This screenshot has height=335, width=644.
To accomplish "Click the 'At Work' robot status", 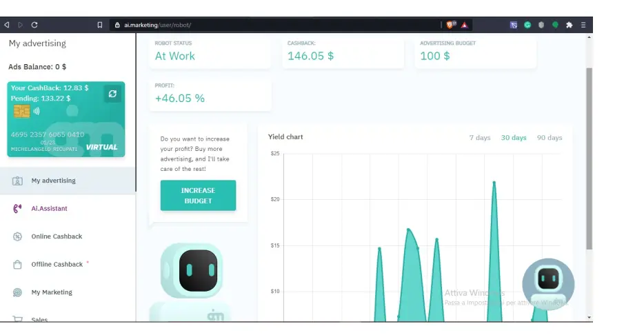I will point(174,57).
